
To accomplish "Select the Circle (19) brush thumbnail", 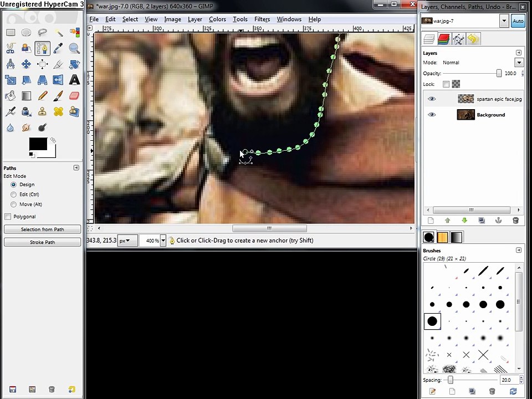I will [x=432, y=321].
